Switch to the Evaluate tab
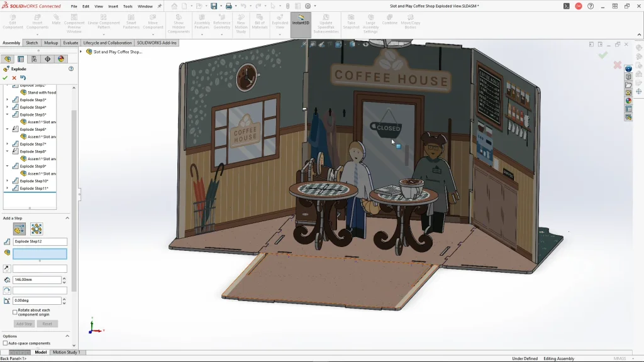The width and height of the screenshot is (644, 362). pos(70,43)
